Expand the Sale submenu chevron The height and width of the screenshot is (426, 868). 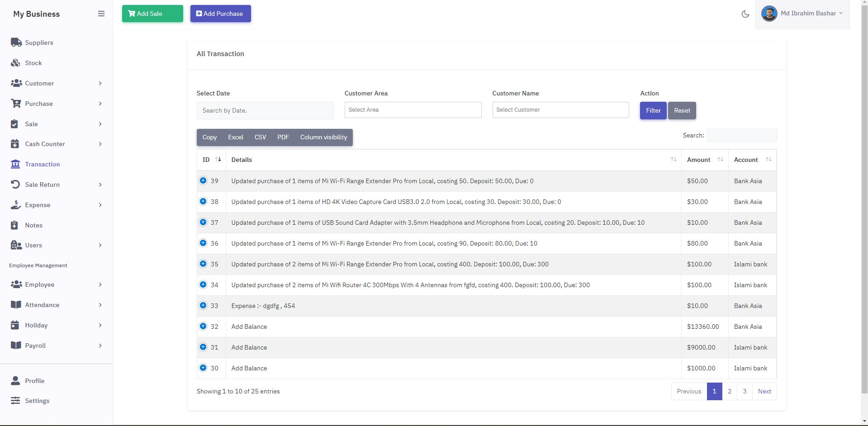(x=100, y=124)
